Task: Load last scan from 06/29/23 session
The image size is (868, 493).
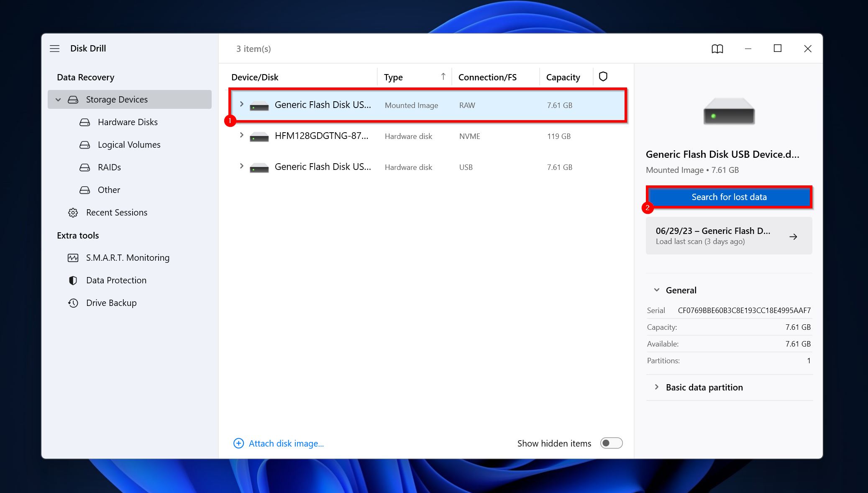Action: click(x=729, y=235)
